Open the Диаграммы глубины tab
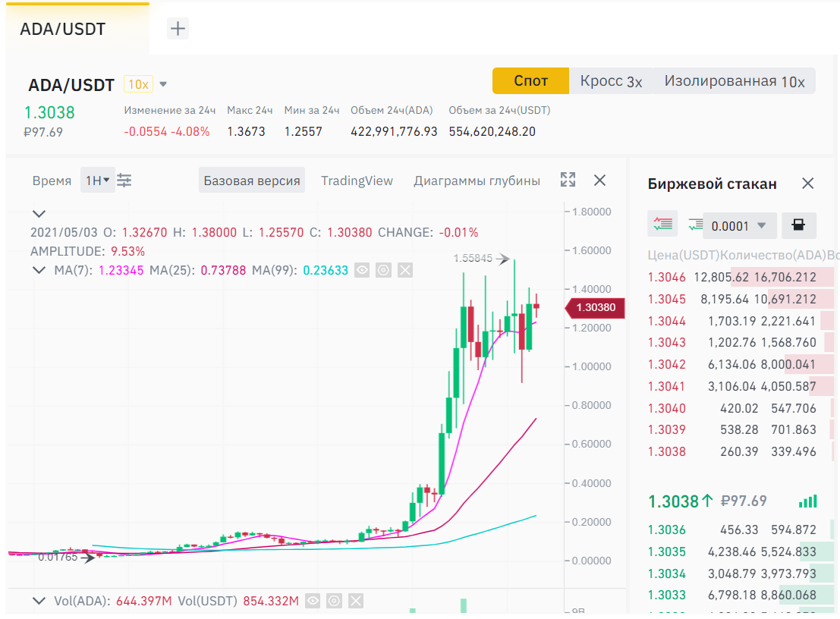The height and width of the screenshot is (619, 840). (x=477, y=181)
